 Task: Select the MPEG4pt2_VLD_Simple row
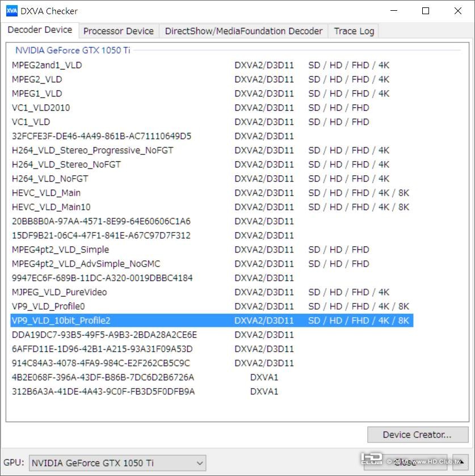(212, 250)
